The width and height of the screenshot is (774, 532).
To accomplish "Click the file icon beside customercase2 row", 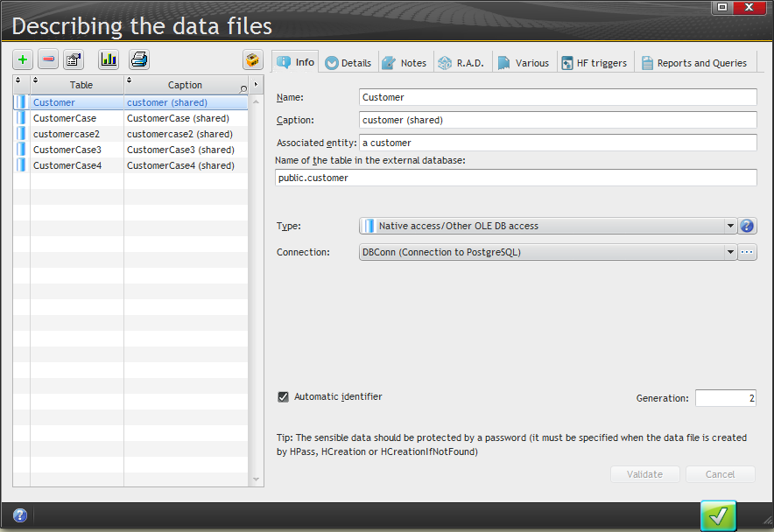I will point(21,134).
